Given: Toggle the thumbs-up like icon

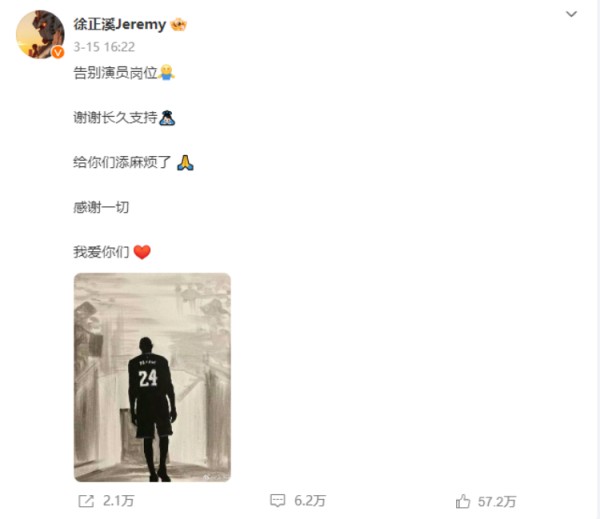Looking at the screenshot, I should (x=463, y=501).
